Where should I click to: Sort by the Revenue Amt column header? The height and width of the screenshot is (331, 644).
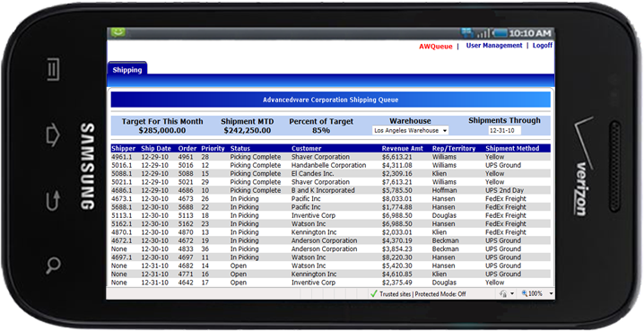point(402,148)
